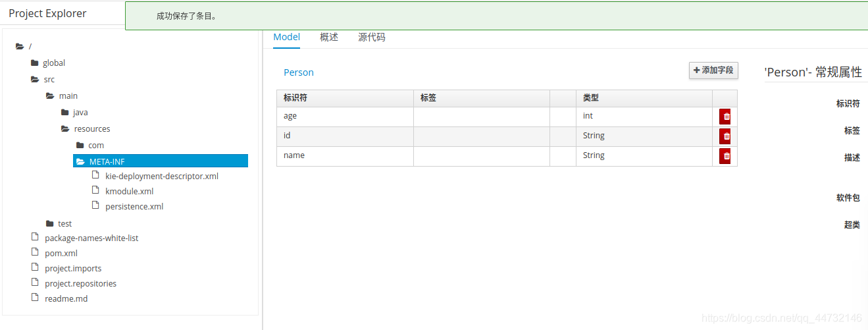Click the pom.xml file icon

coord(36,252)
